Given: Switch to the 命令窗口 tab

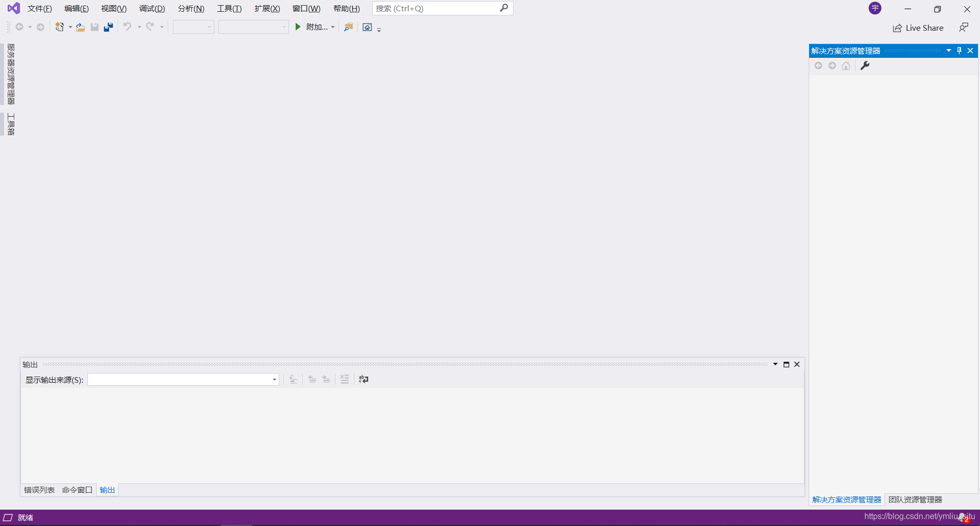Looking at the screenshot, I should 77,490.
